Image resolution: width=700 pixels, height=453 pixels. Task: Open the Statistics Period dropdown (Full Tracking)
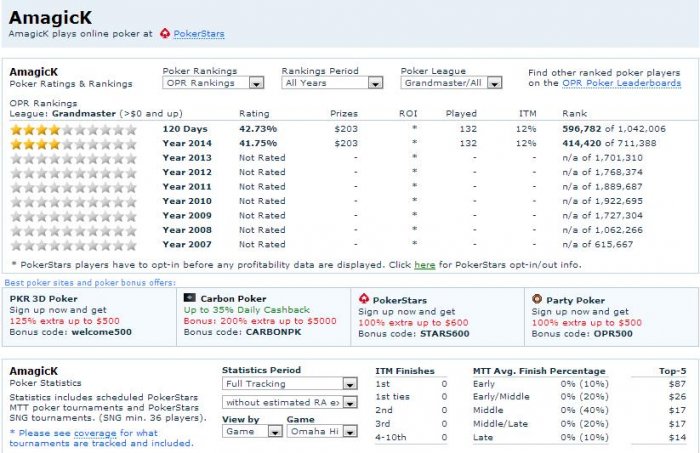(290, 384)
